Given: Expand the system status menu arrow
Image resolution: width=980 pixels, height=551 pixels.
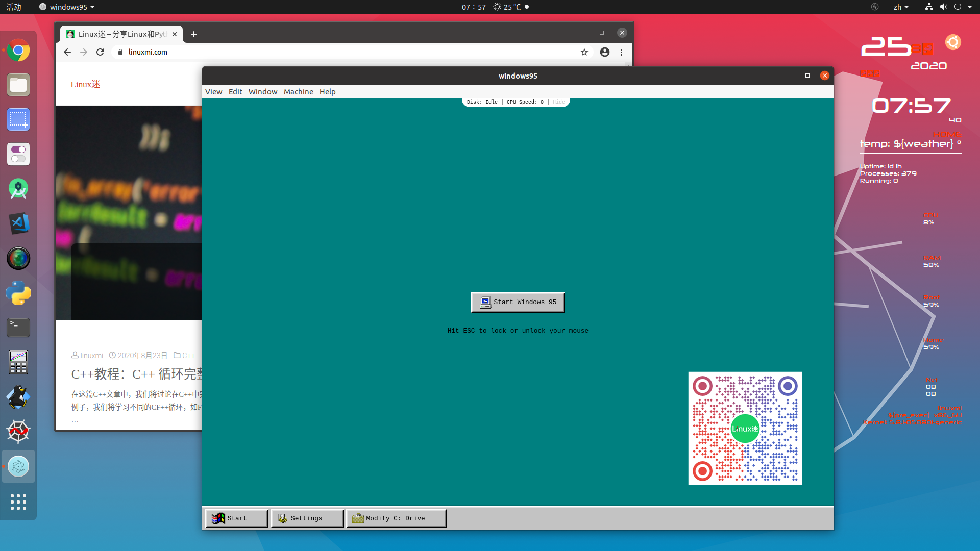Looking at the screenshot, I should click(x=970, y=7).
